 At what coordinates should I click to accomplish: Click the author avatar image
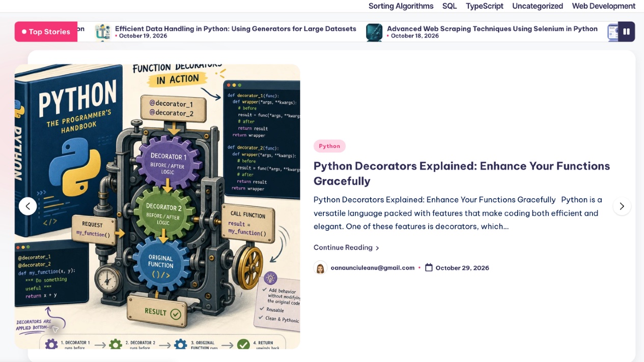(320, 268)
